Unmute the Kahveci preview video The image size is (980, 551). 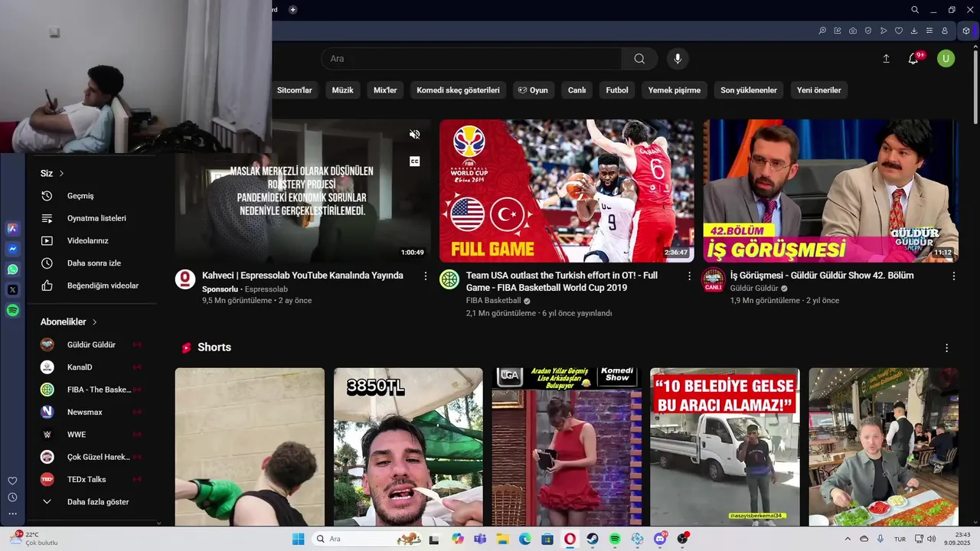414,135
